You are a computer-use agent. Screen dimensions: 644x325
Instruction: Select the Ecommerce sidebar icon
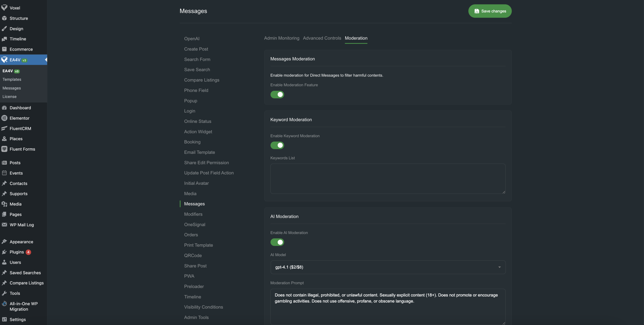coord(4,49)
